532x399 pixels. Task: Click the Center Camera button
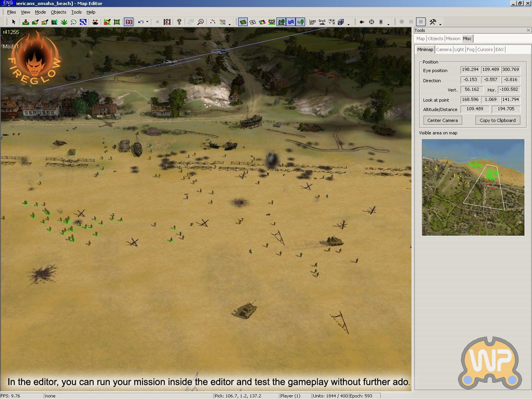443,120
